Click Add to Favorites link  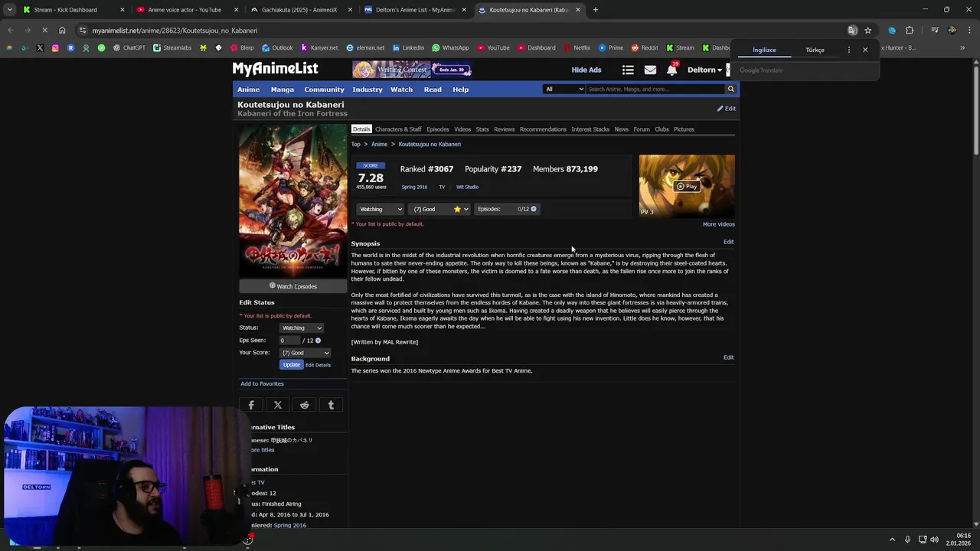pos(262,383)
